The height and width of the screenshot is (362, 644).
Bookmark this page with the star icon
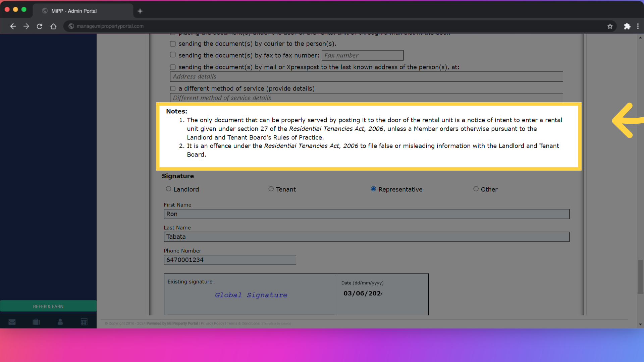coord(610,26)
